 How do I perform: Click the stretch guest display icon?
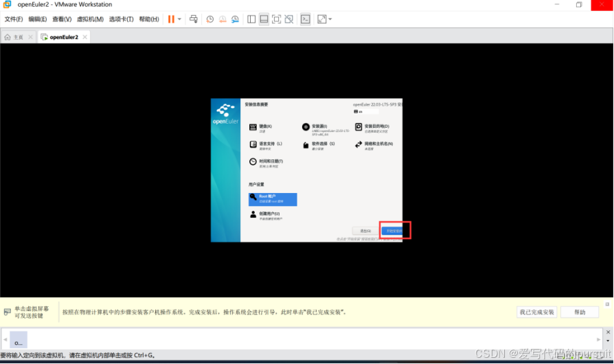click(x=322, y=19)
